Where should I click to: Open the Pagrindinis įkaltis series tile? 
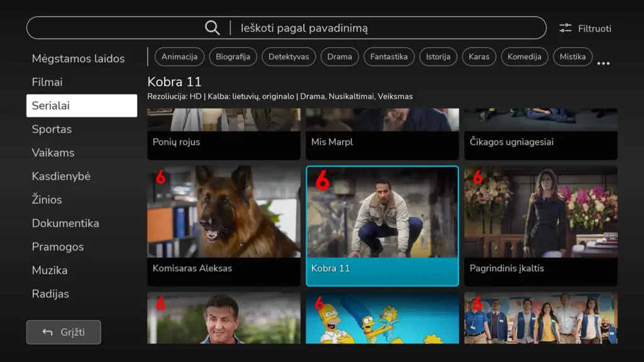(x=541, y=225)
